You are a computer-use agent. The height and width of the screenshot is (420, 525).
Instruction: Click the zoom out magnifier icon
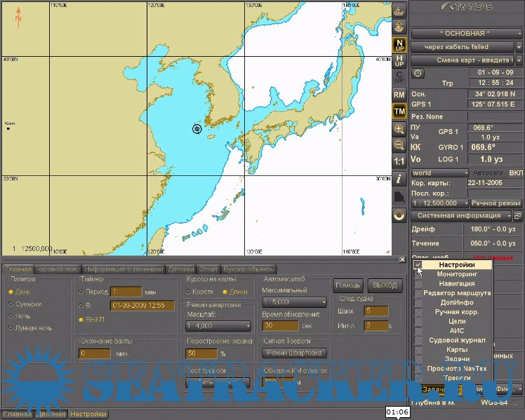[x=399, y=145]
